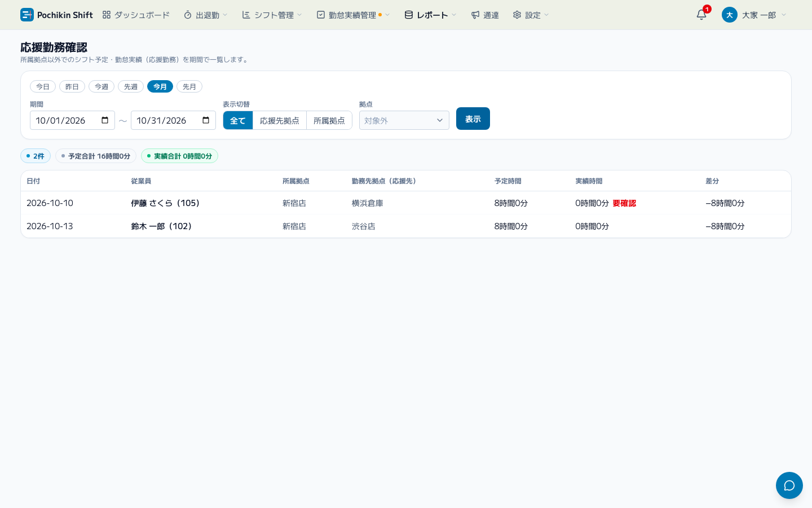The height and width of the screenshot is (508, 812).
Task: Open the chat support bubble
Action: [x=789, y=485]
